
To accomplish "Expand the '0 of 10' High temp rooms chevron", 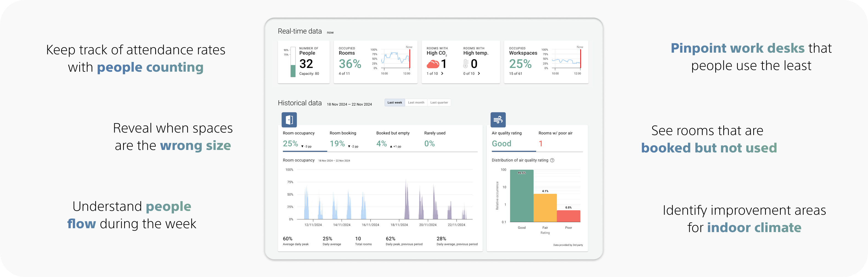I will click(479, 74).
